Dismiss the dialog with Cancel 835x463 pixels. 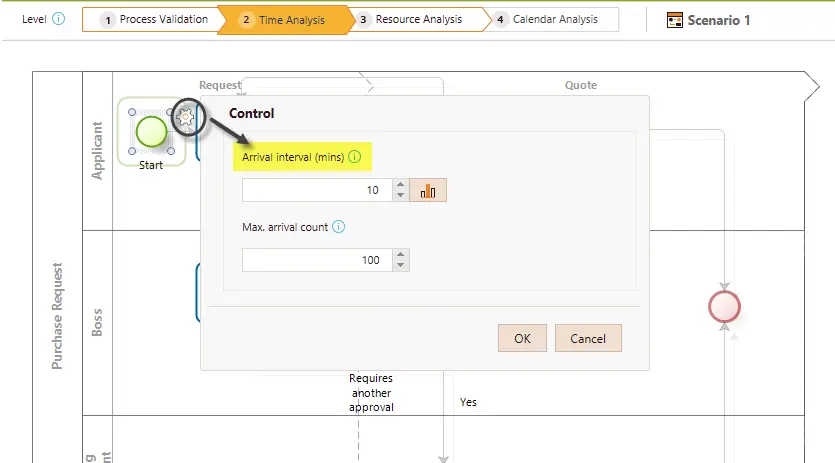tap(588, 338)
